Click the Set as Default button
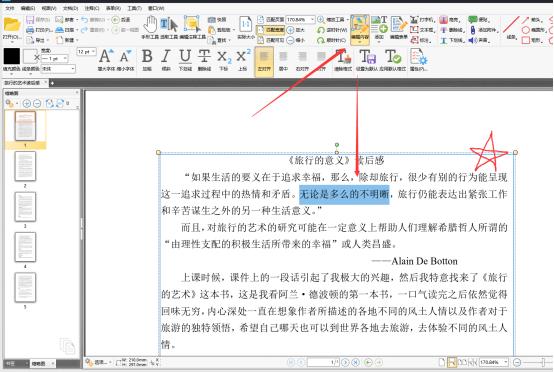The image size is (554, 372). point(367,59)
